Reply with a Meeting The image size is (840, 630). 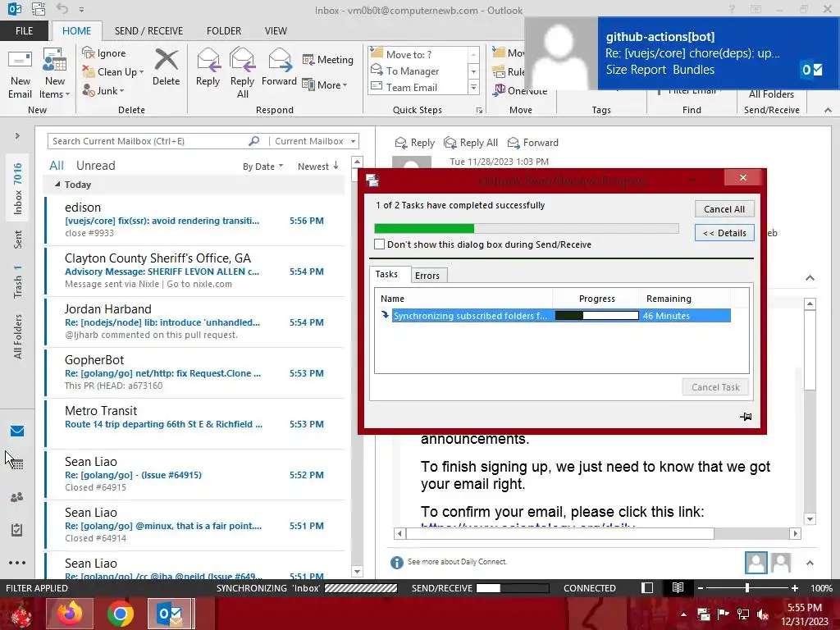pyautogui.click(x=328, y=59)
